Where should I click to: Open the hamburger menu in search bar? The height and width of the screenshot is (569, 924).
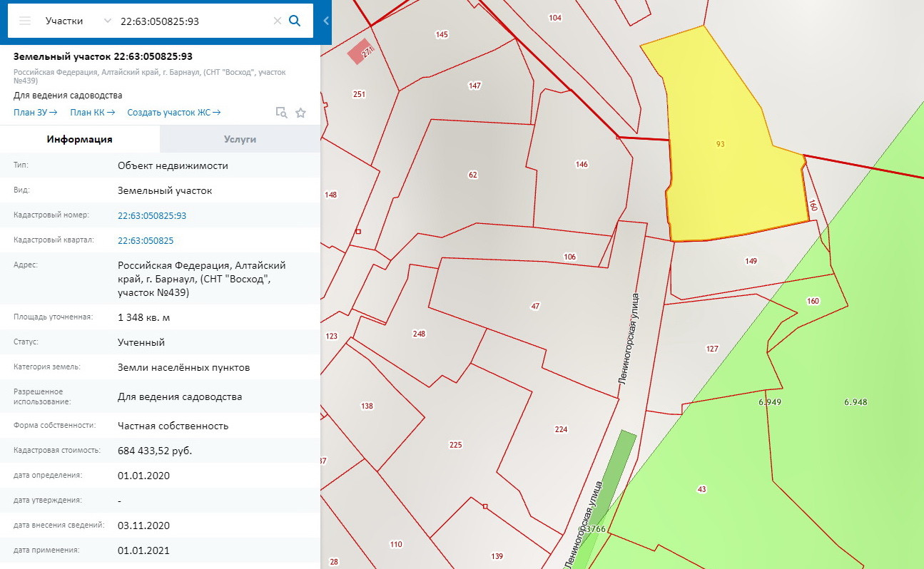click(25, 21)
